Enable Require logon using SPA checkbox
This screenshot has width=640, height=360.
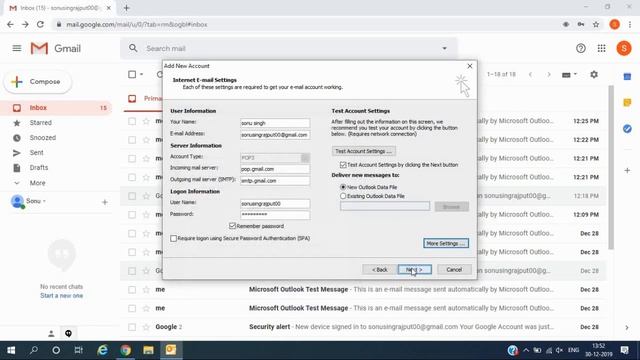coord(173,238)
